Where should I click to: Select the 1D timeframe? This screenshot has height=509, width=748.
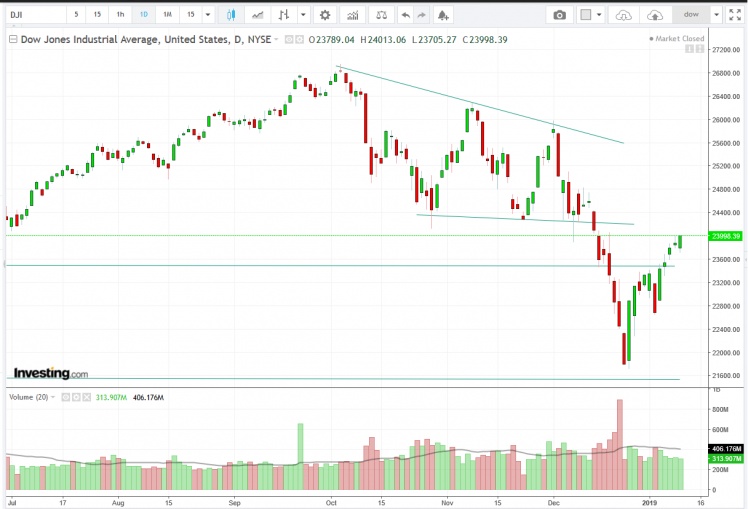point(144,15)
